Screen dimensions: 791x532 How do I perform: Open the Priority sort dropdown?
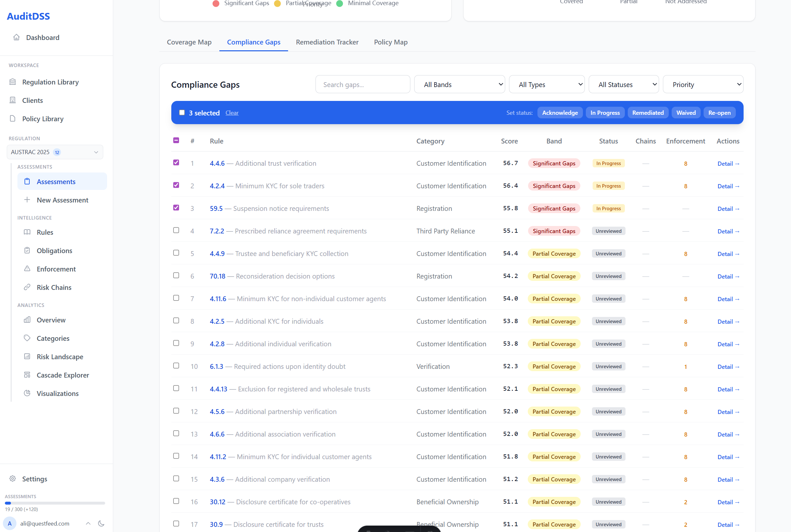(x=703, y=84)
